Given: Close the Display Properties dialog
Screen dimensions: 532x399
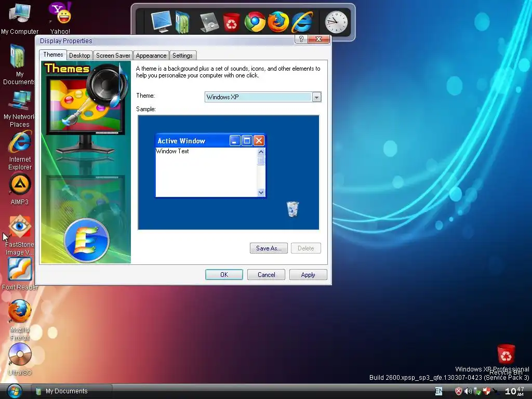Looking at the screenshot, I should pos(319,38).
